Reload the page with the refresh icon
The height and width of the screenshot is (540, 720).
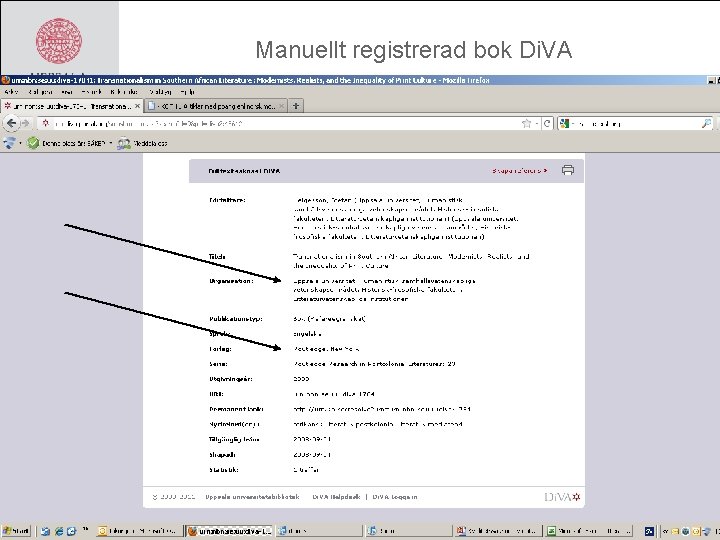(547, 123)
